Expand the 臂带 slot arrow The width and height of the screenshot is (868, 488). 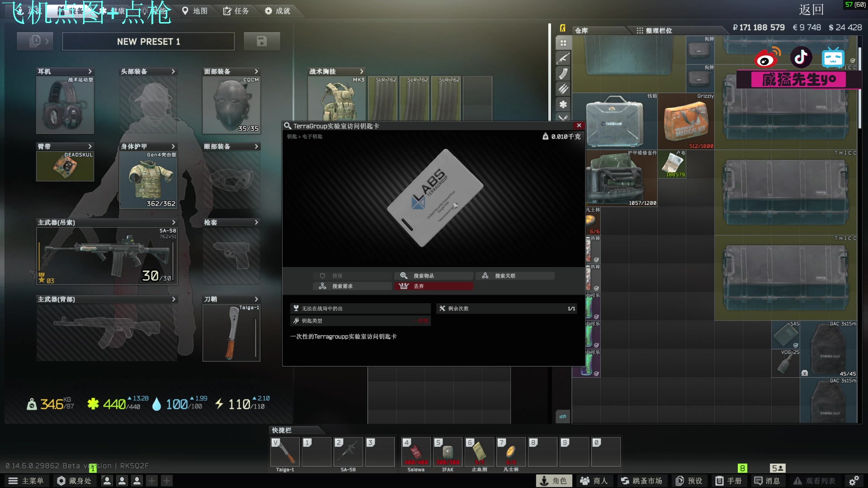pyautogui.click(x=90, y=146)
